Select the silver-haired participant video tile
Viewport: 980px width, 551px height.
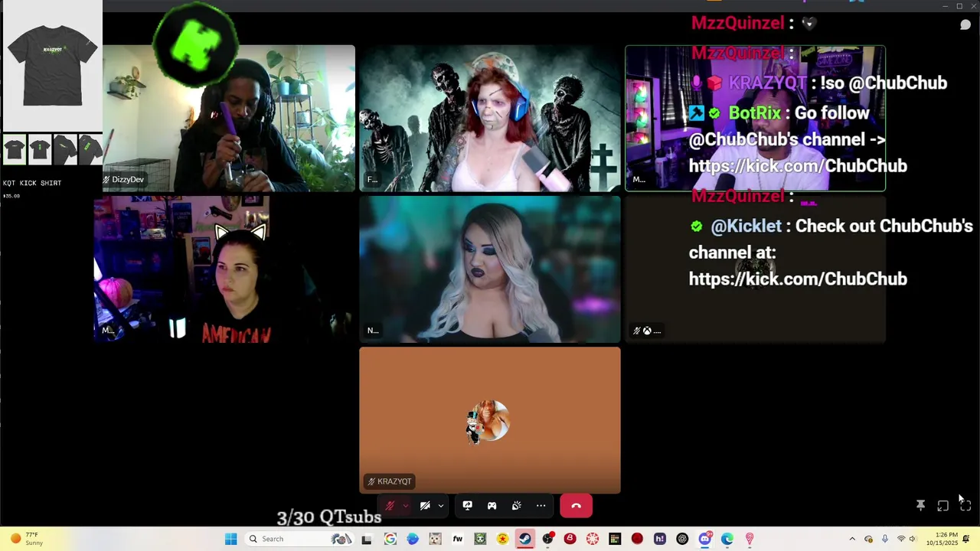(490, 269)
